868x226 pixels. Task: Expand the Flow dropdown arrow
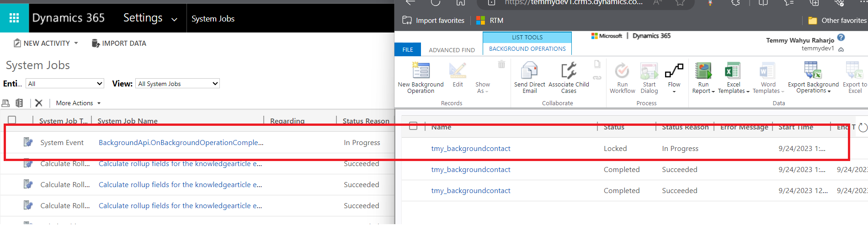(x=674, y=91)
